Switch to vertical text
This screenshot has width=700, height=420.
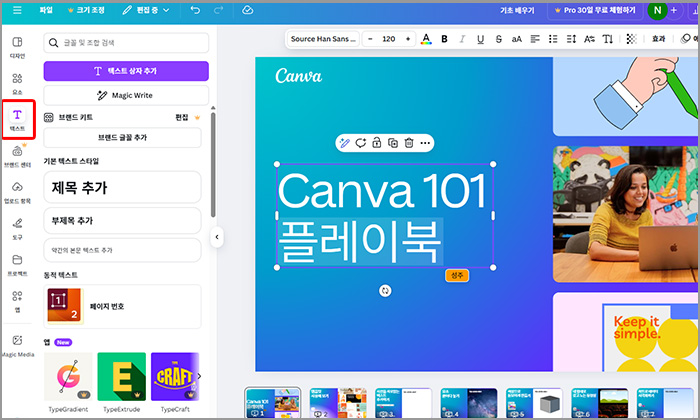click(608, 39)
